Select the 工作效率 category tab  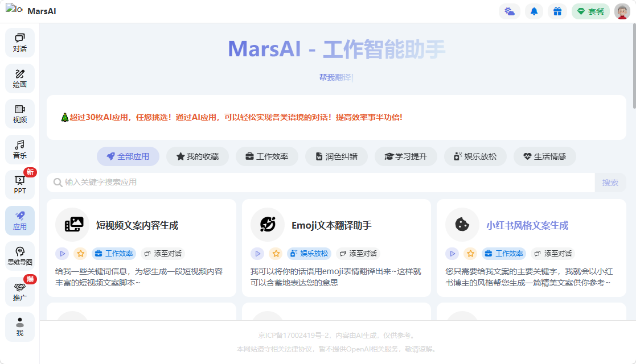[x=267, y=156]
